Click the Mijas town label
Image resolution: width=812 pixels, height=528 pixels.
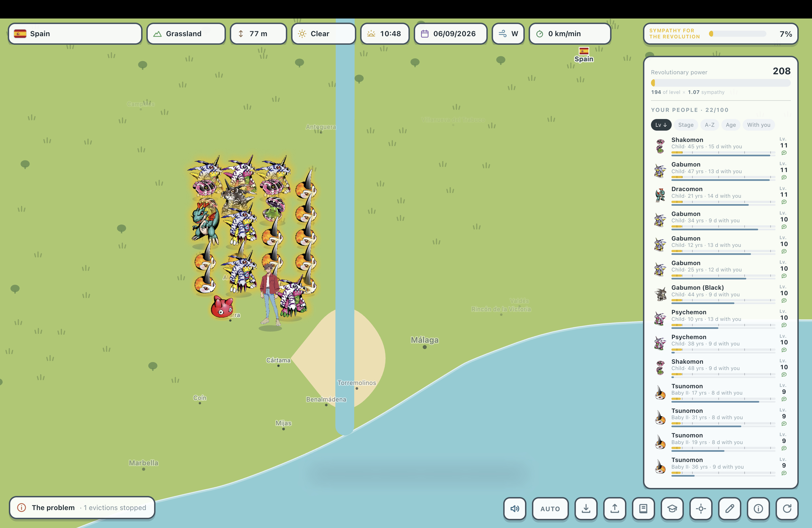click(284, 423)
